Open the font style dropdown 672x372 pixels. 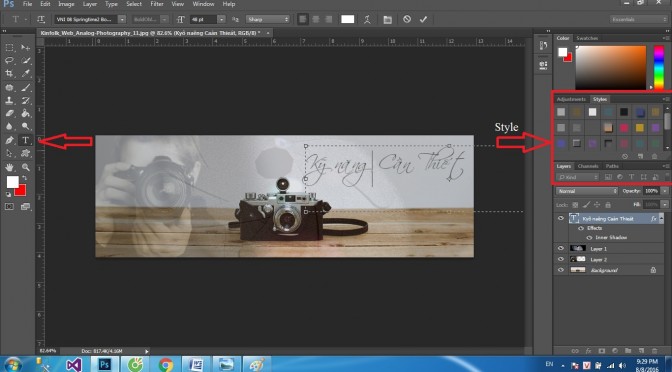coord(164,19)
